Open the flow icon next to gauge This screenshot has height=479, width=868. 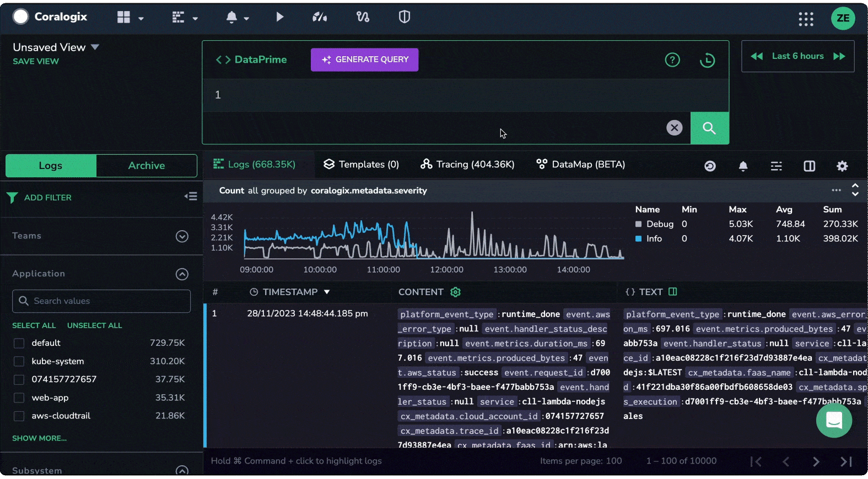click(x=363, y=17)
